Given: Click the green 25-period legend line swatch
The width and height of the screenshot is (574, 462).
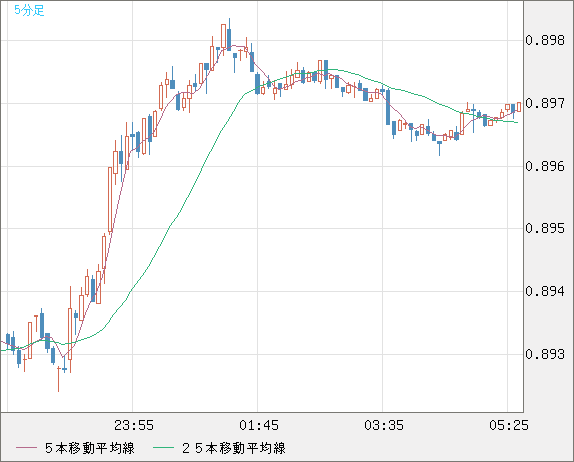Looking at the screenshot, I should [x=163, y=448].
